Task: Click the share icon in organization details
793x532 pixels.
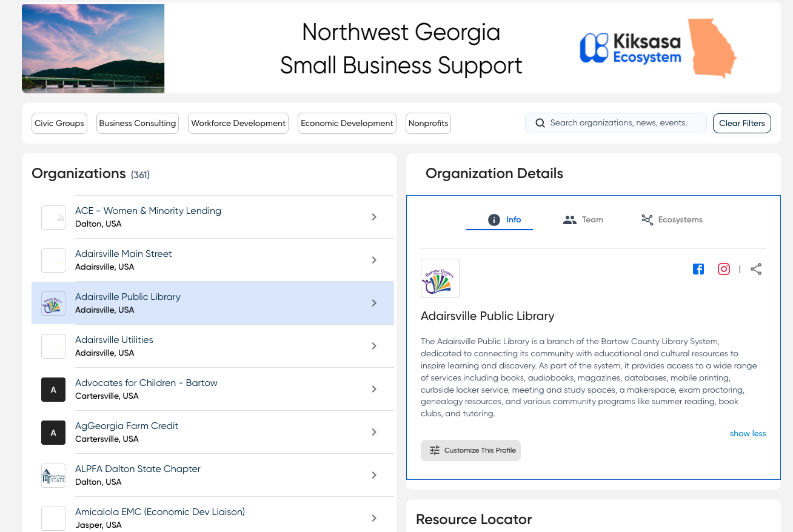Action: click(x=756, y=269)
